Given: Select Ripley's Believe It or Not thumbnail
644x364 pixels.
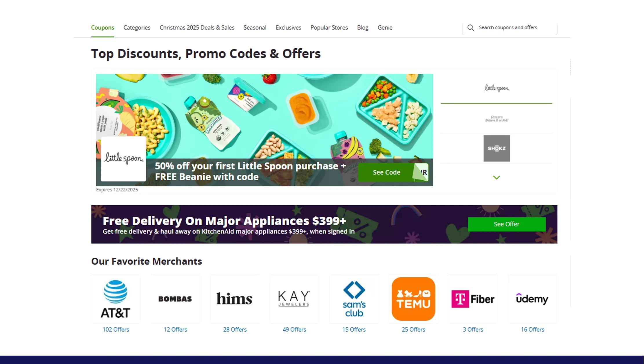Looking at the screenshot, I should pyautogui.click(x=497, y=119).
